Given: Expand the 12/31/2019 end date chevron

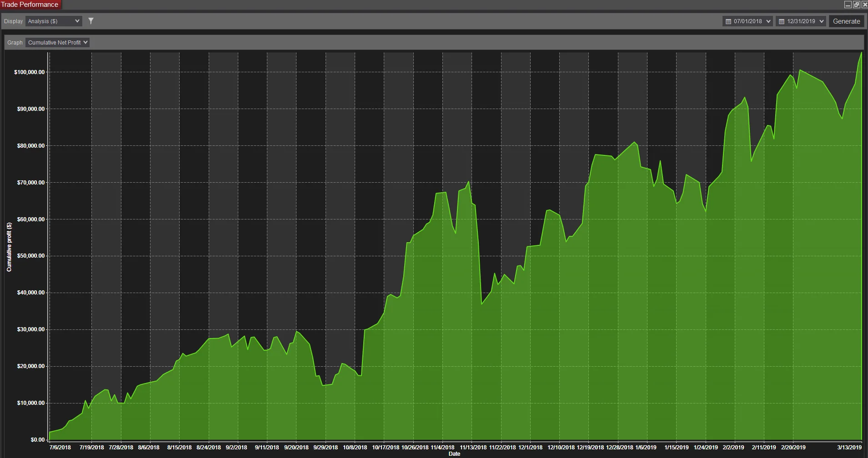Looking at the screenshot, I should [x=822, y=21].
